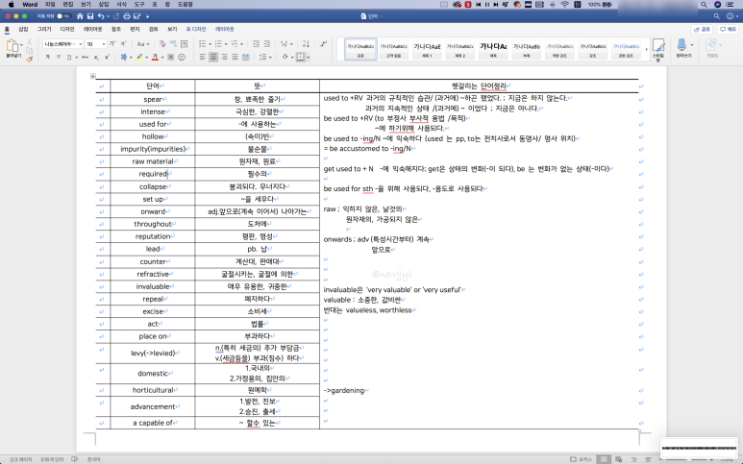Screen dimensions: 743x464
Task: Click the Home icon in title bar
Action: [x=80, y=16]
